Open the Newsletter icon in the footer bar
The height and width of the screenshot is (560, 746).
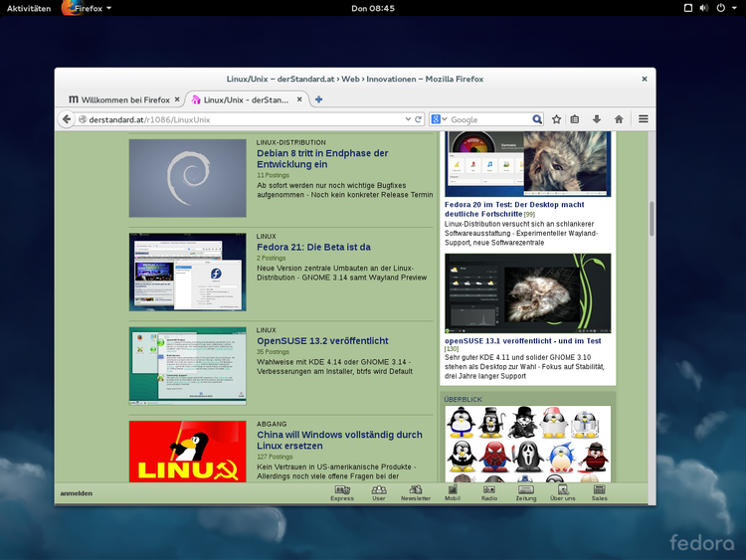tap(416, 492)
